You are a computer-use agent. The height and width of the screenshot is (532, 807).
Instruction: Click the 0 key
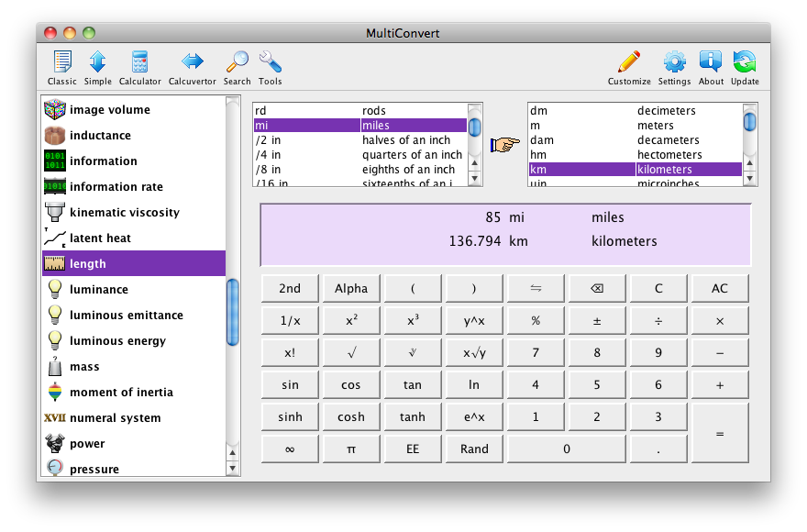point(566,449)
